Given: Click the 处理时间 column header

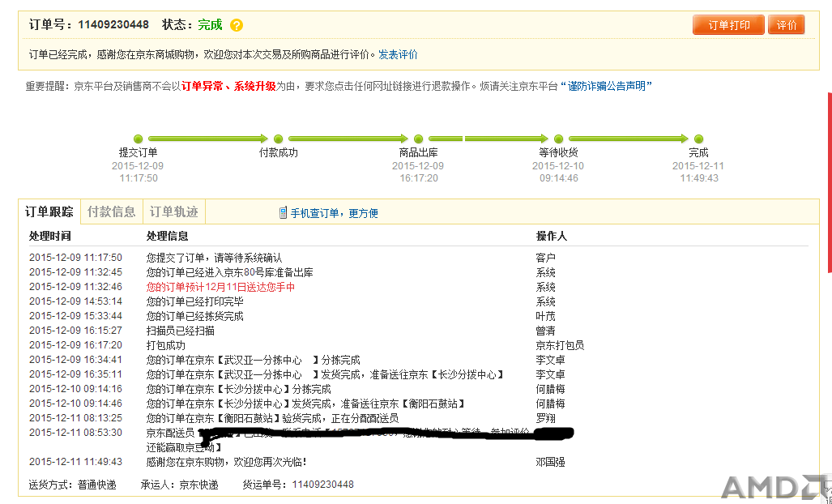Looking at the screenshot, I should click(x=50, y=236).
